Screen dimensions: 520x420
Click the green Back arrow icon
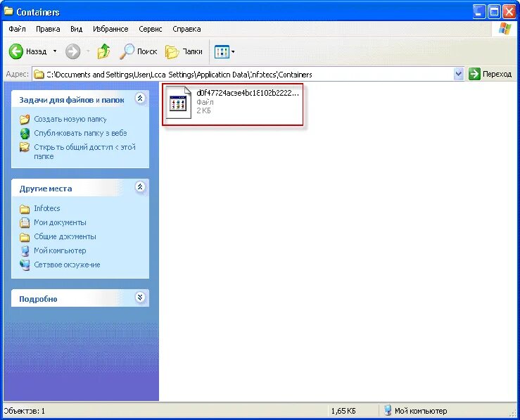point(15,51)
